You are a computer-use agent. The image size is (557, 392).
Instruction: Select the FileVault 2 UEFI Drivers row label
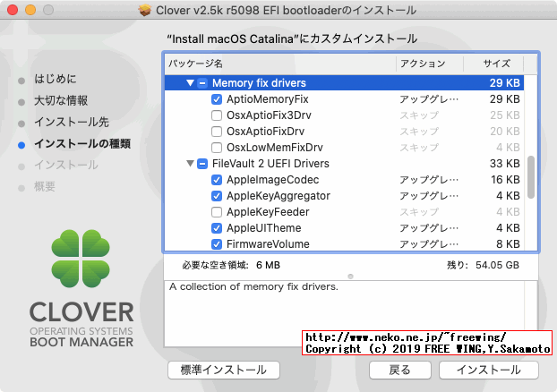(270, 164)
